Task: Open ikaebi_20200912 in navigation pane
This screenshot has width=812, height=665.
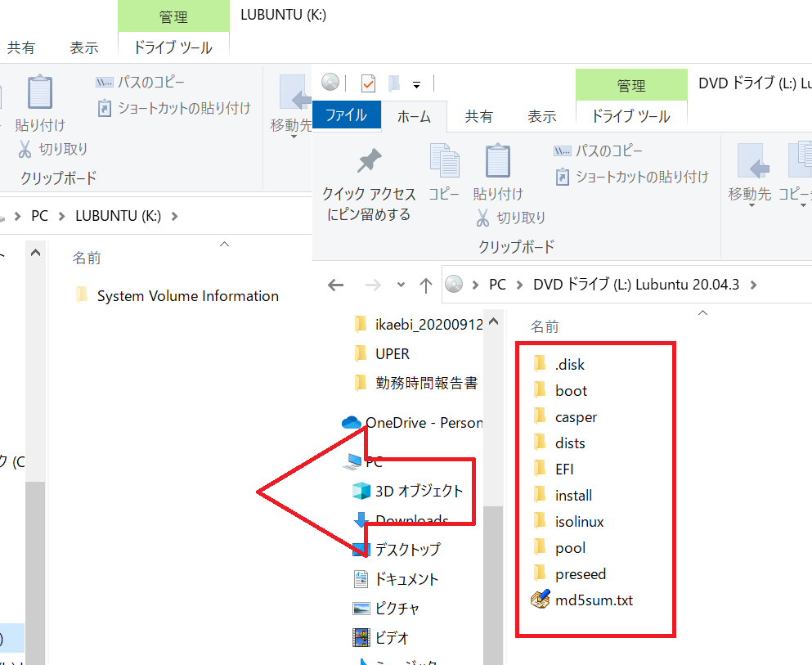Action: (419, 324)
